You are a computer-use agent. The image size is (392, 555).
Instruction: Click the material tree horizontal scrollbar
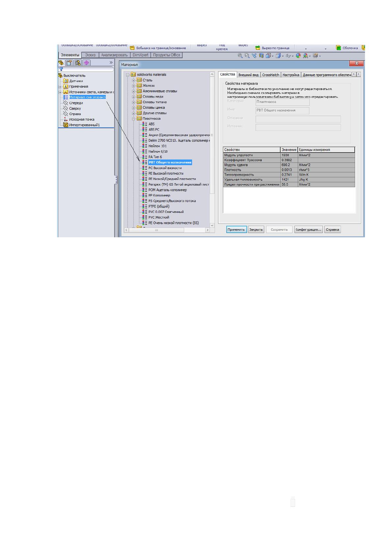[x=167, y=230]
